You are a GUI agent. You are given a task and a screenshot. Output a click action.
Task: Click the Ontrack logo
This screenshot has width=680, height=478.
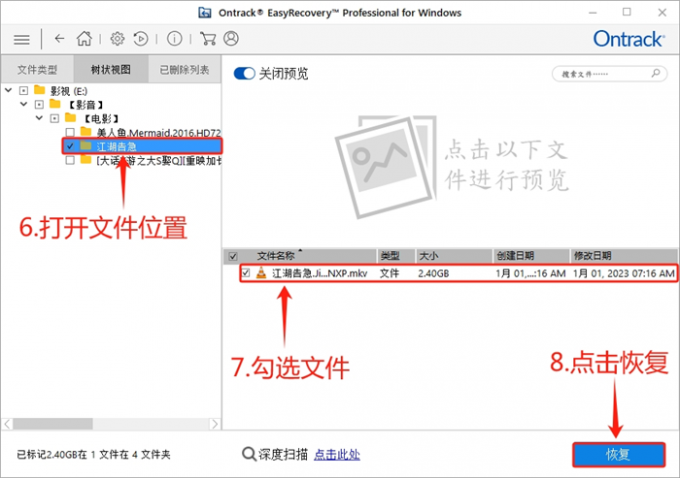point(628,39)
